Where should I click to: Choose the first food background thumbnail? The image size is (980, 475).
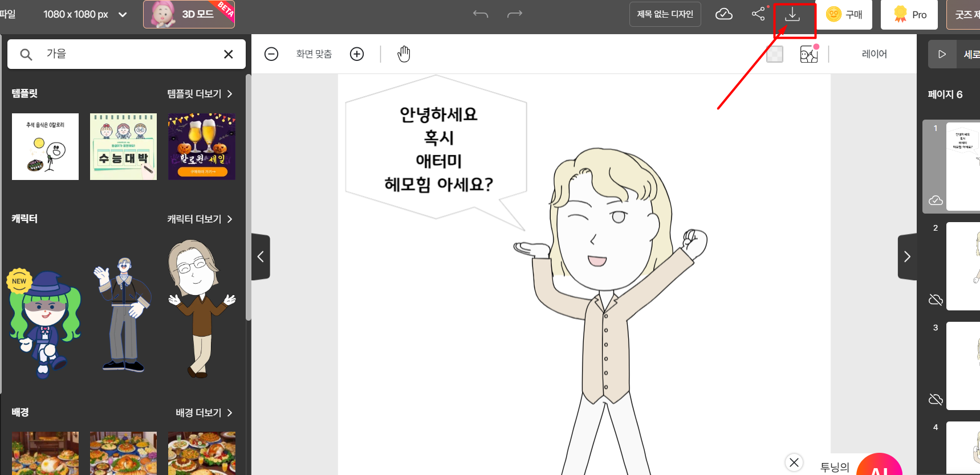point(46,453)
